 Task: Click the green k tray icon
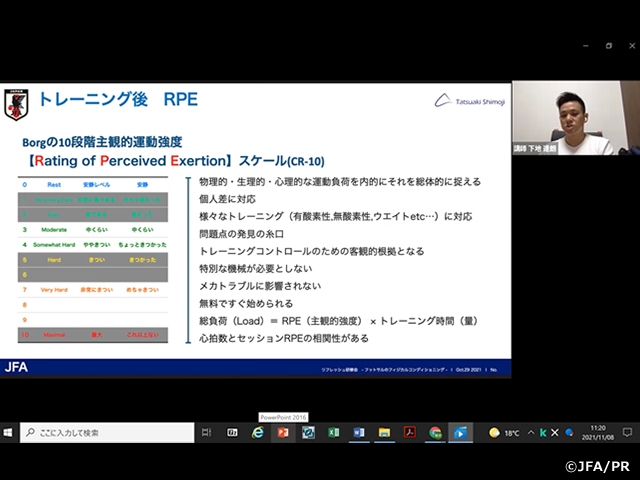[542, 433]
